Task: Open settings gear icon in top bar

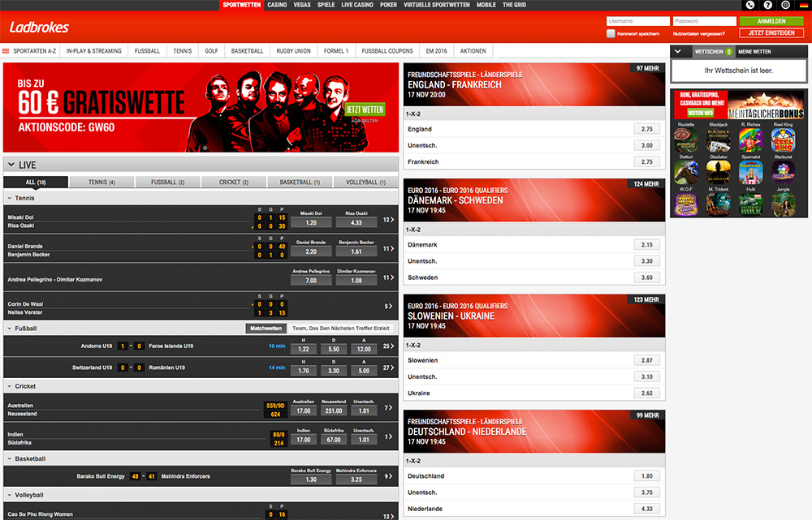Action: coord(785,5)
